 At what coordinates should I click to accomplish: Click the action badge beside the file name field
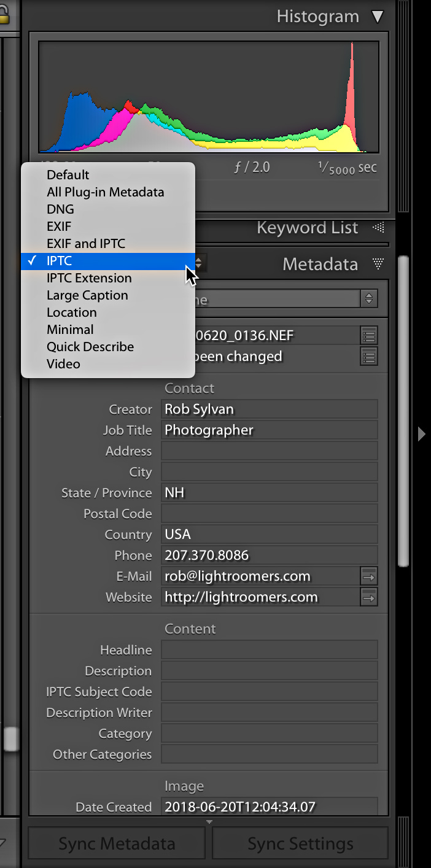coord(367,336)
